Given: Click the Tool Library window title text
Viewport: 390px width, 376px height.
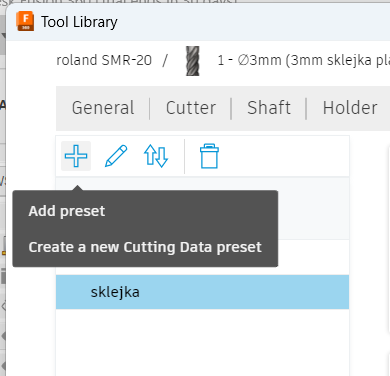Looking at the screenshot, I should [x=79, y=22].
